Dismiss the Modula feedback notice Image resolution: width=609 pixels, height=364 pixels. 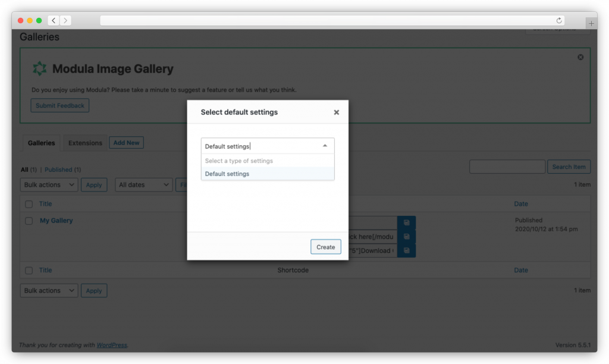pyautogui.click(x=580, y=57)
